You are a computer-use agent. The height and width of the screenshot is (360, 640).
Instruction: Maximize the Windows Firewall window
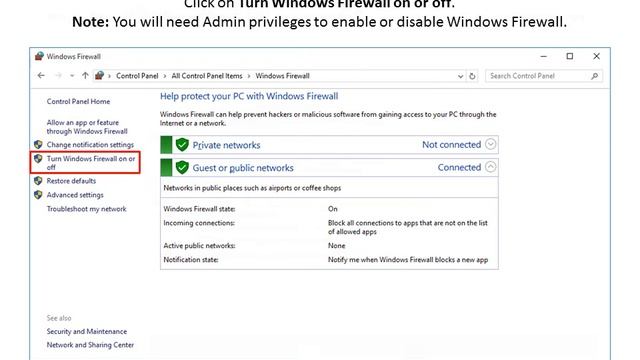(570, 56)
